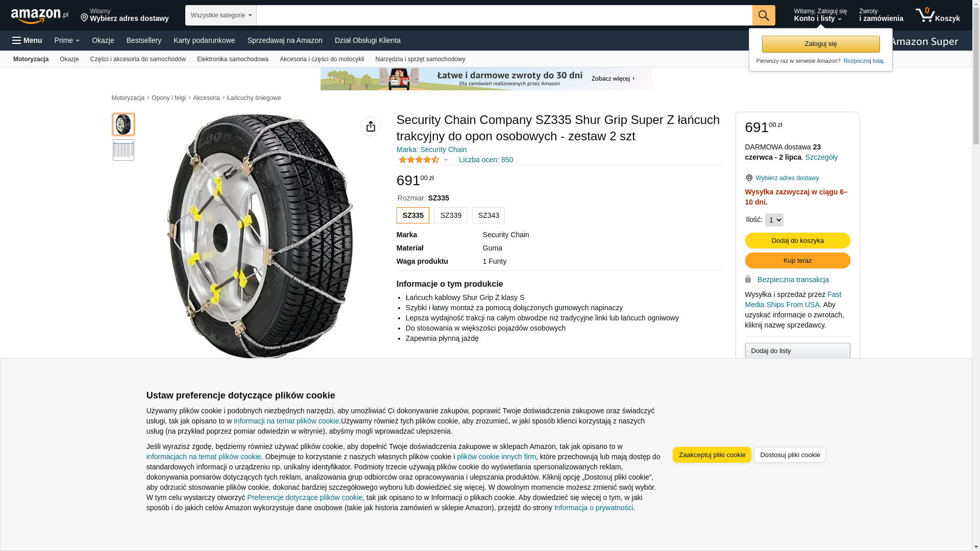
Task: Open the Wszystkie kategorie search dropdown
Action: point(220,15)
